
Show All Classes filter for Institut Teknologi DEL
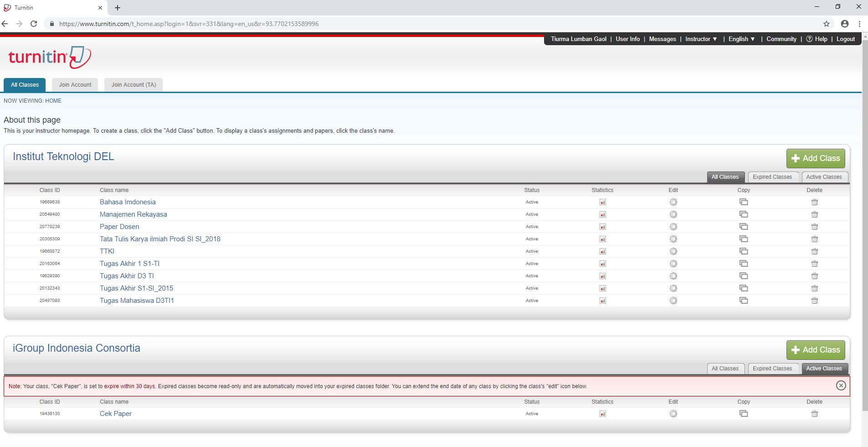(725, 177)
